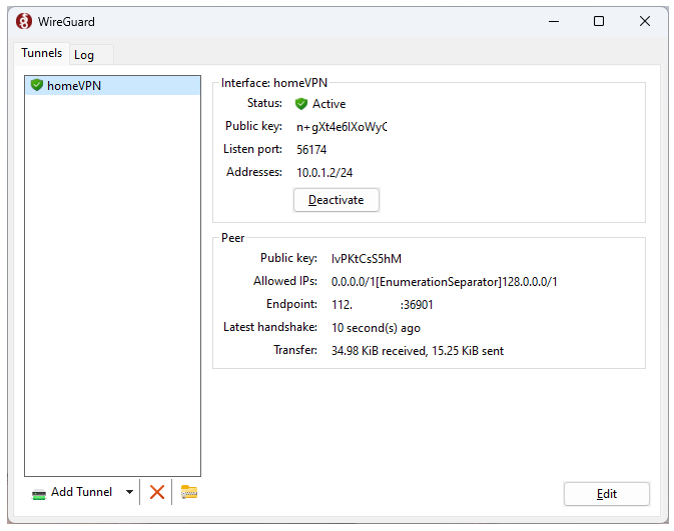Edit the selected tunnel configuration
Viewport: 674px width, 531px height.
(607, 494)
